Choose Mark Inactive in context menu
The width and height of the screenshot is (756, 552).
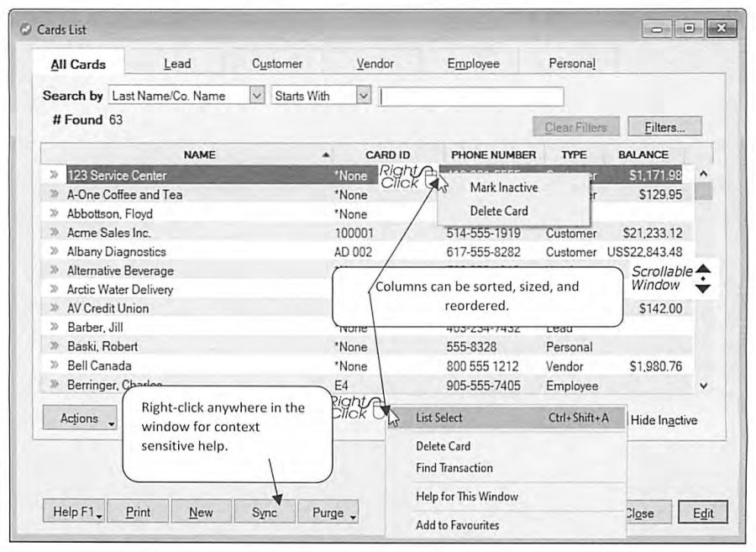pyautogui.click(x=504, y=187)
